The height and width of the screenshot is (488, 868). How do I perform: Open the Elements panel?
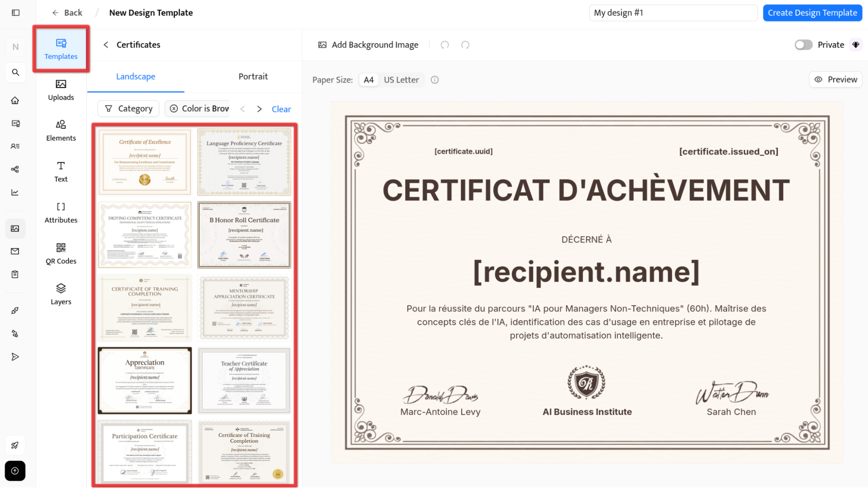(x=61, y=131)
